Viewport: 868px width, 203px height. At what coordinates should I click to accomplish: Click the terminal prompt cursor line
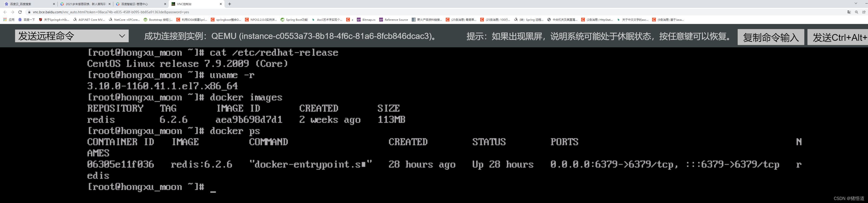pos(152,187)
